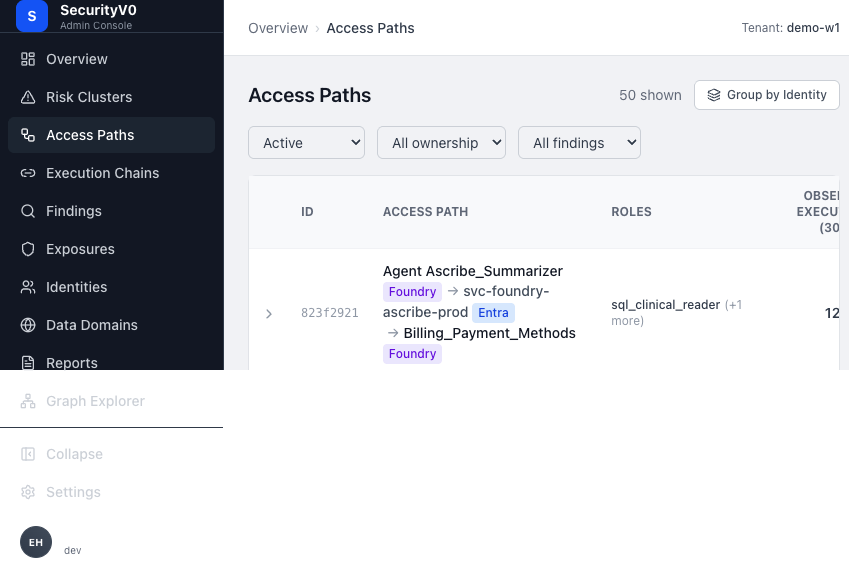The height and width of the screenshot is (574, 849).
Task: Click the Reports document icon
Action: pyautogui.click(x=28, y=363)
